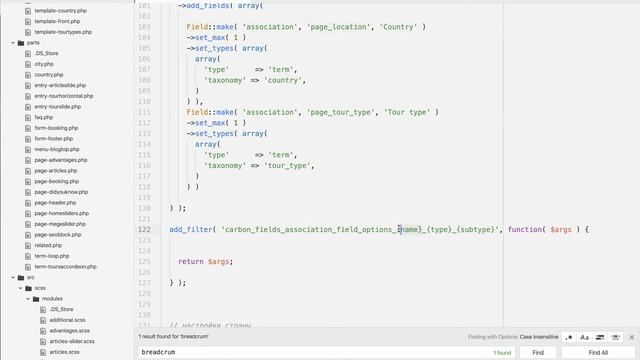Toggle the regex search option

(569, 337)
